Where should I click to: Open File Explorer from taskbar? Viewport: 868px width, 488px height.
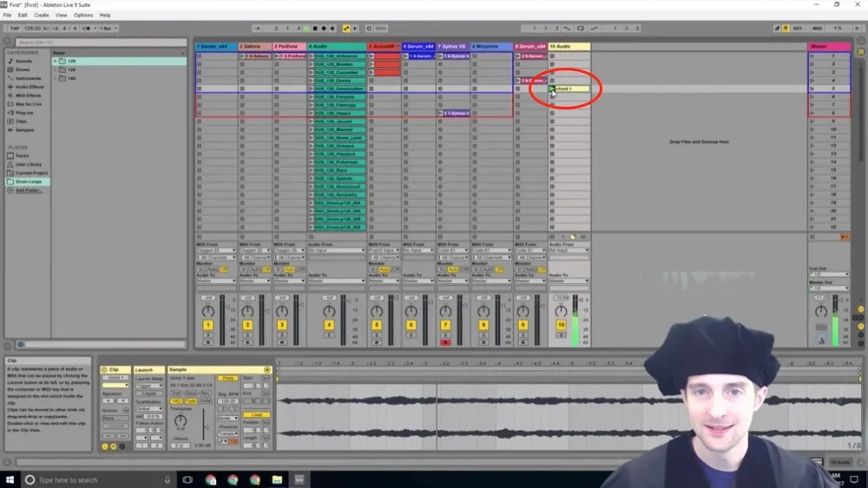[x=277, y=479]
